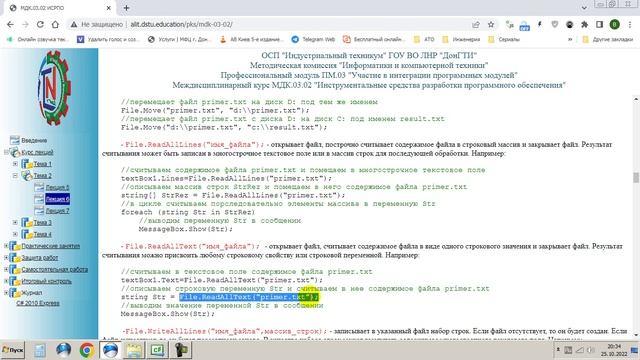Open the Тема 1 link
The image size is (640, 360).
coord(42,164)
